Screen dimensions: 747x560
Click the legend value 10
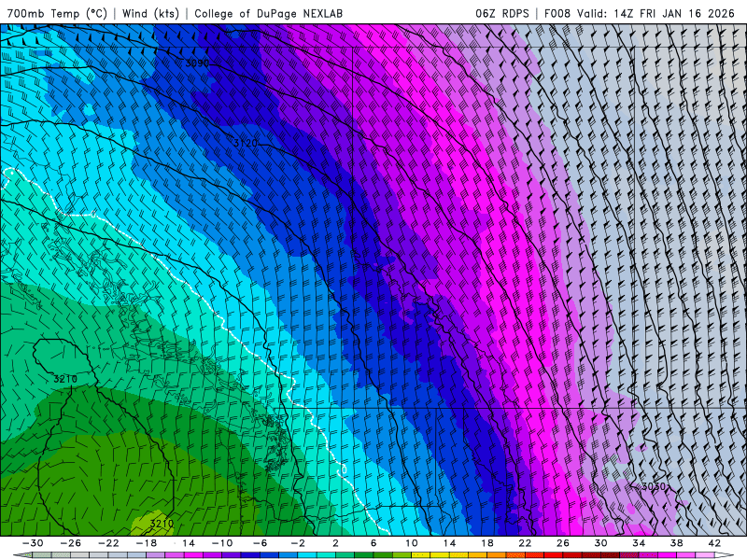[x=412, y=543]
